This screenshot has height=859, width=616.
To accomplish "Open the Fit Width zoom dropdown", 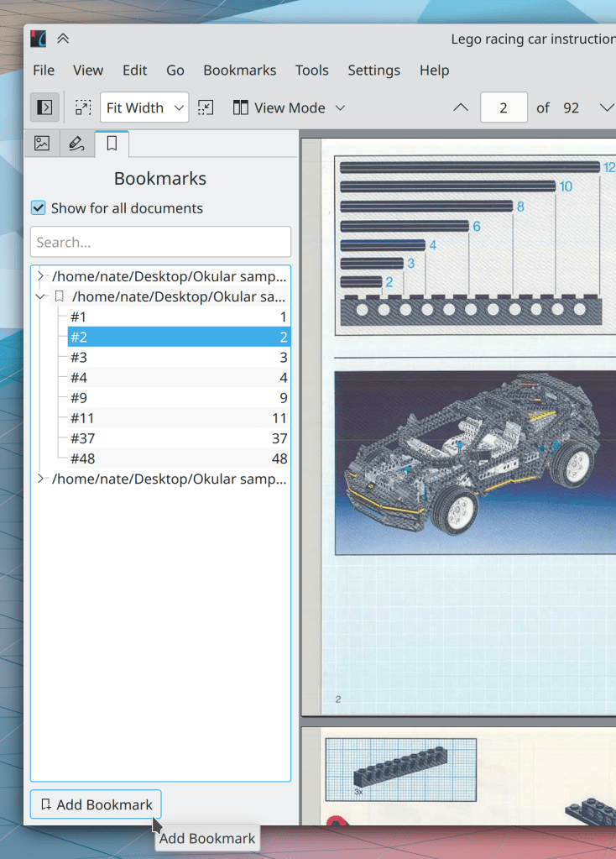I will 144,107.
